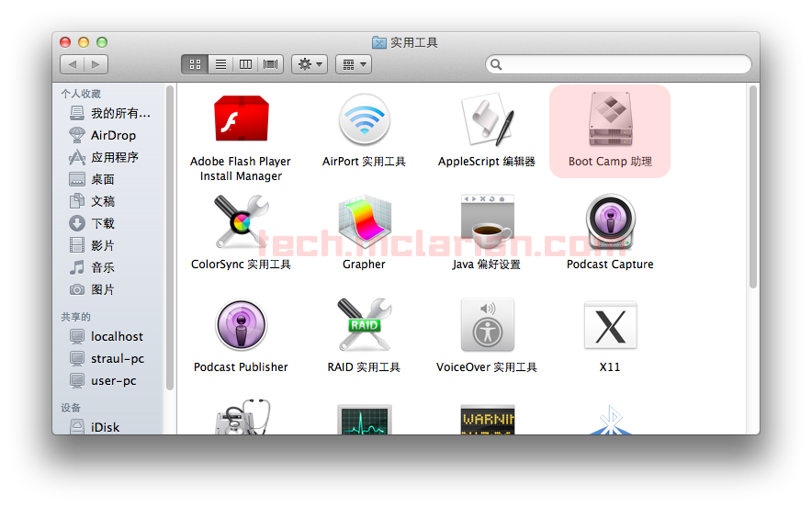Select the RAID 实用工具 icon

click(364, 325)
